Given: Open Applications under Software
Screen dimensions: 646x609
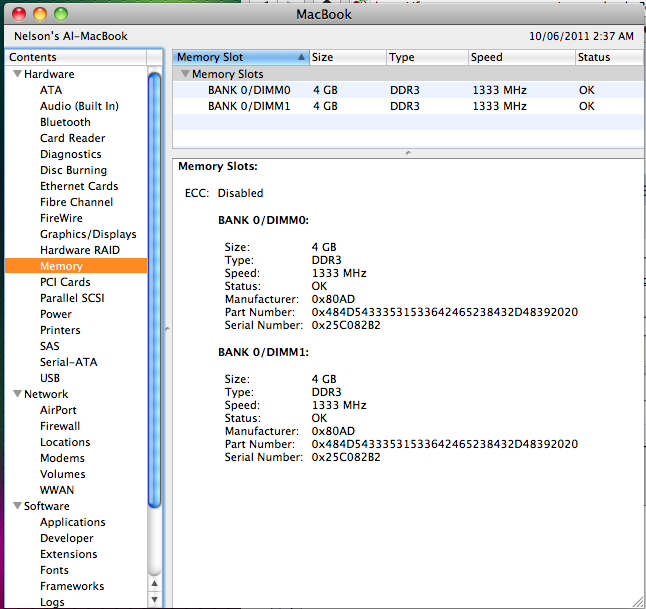Looking at the screenshot, I should point(73,522).
